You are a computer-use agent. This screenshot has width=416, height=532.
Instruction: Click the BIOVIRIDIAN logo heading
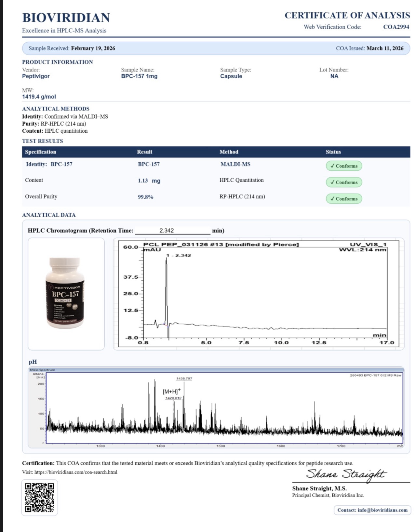pyautogui.click(x=66, y=18)
